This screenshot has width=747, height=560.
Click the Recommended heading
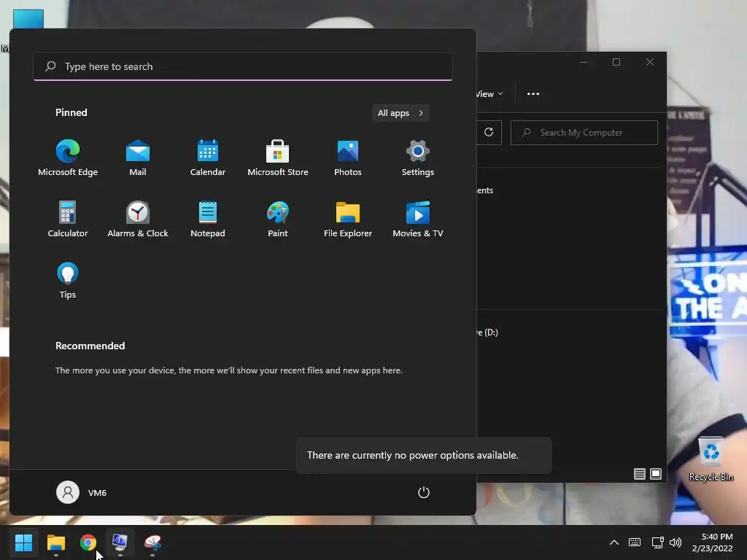(90, 346)
